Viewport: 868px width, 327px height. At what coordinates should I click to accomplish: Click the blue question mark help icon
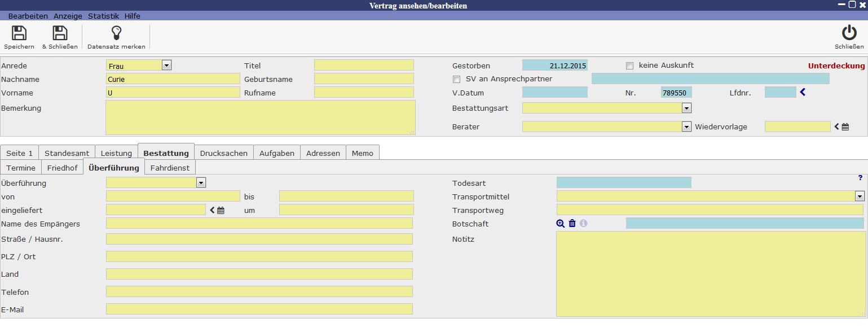860,178
